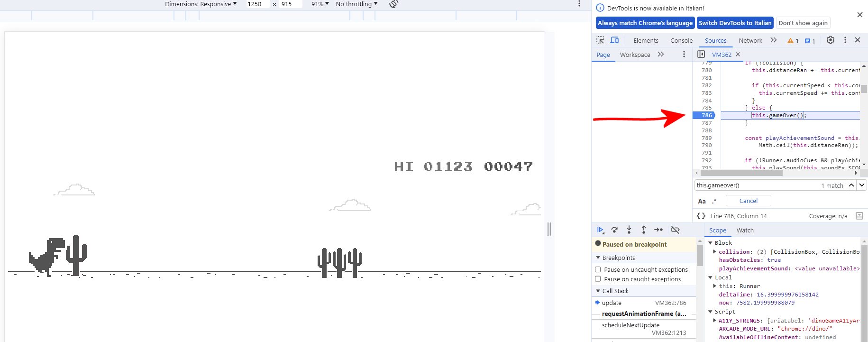Go to next search match

click(x=862, y=185)
